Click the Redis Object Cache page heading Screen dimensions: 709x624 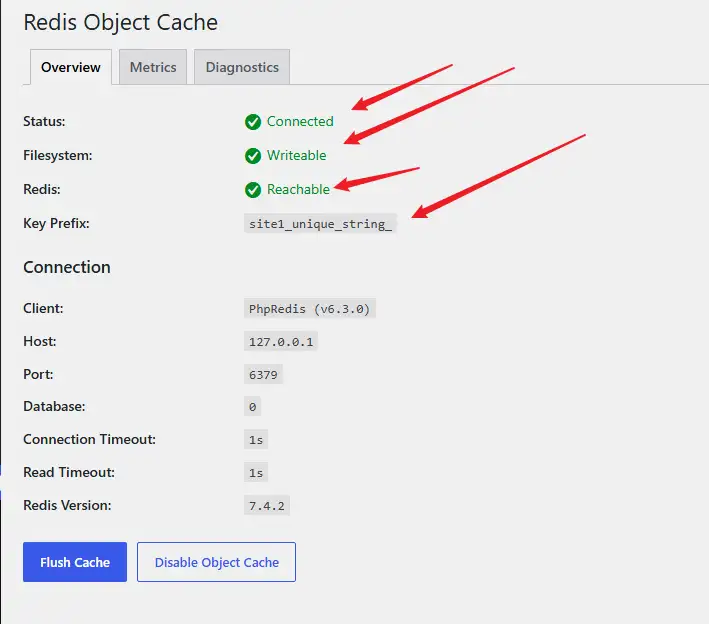point(121,23)
